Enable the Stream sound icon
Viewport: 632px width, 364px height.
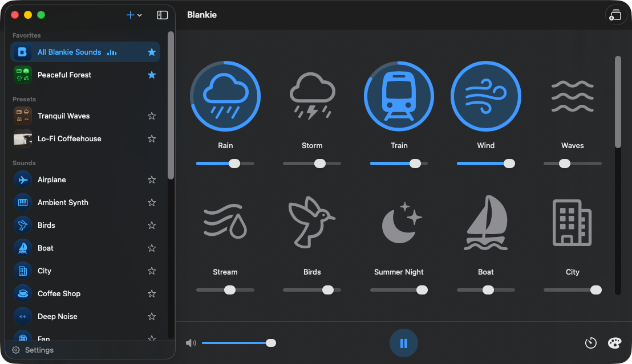225,221
